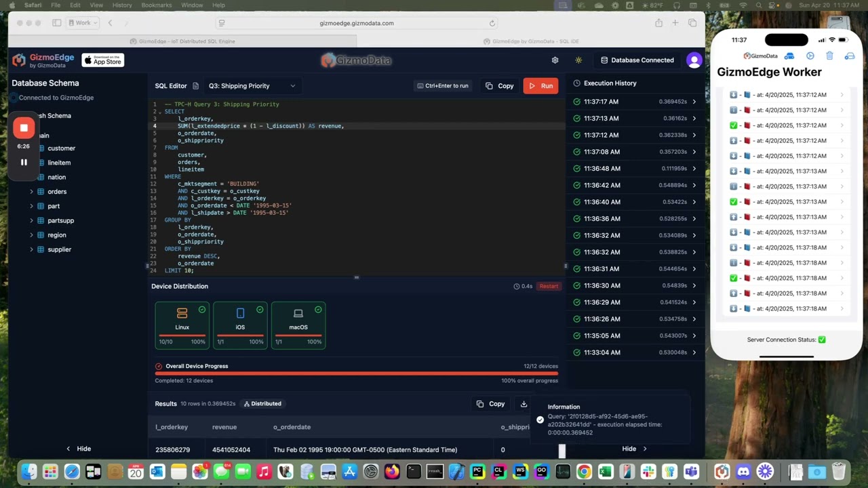Restart the device distribution
This screenshot has width=868, height=488.
tap(549, 286)
